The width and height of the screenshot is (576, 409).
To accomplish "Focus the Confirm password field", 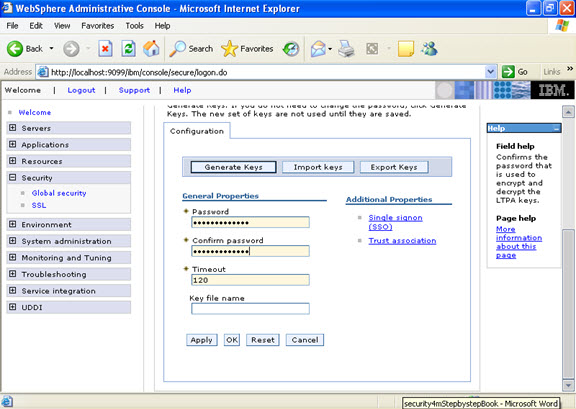I will pyautogui.click(x=250, y=251).
